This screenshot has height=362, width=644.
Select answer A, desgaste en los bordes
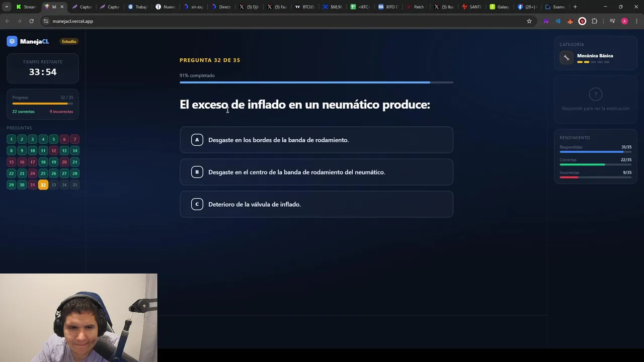point(316,140)
